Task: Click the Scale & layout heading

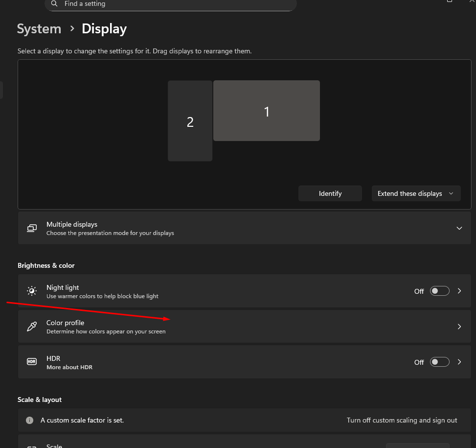Action: coord(40,400)
